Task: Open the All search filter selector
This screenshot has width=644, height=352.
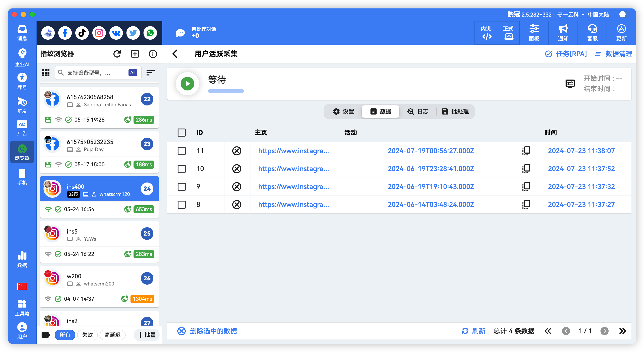Action: [x=133, y=73]
